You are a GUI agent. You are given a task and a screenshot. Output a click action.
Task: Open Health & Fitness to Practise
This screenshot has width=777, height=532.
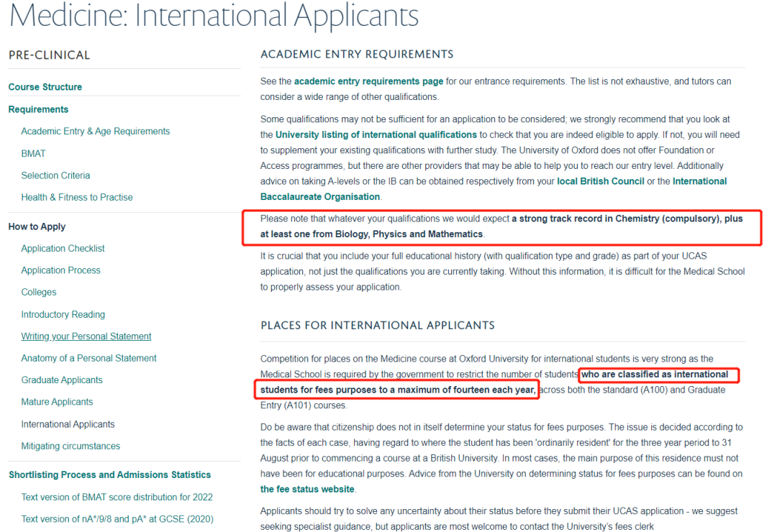[77, 197]
